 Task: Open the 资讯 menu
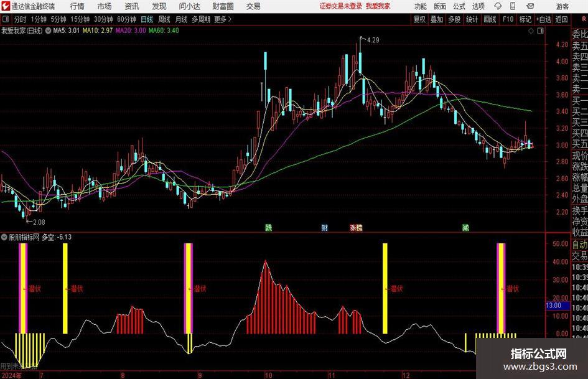[132, 6]
